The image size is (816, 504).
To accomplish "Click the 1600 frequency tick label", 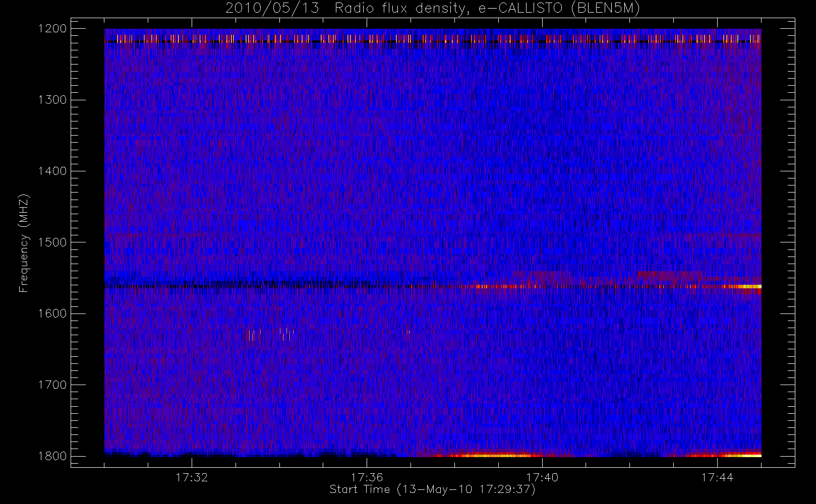I will click(52, 313).
